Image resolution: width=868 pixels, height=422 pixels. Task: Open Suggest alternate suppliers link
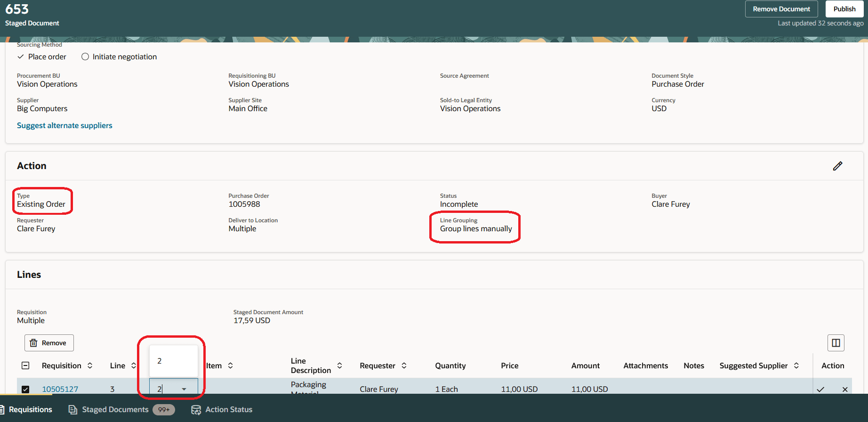click(x=64, y=125)
